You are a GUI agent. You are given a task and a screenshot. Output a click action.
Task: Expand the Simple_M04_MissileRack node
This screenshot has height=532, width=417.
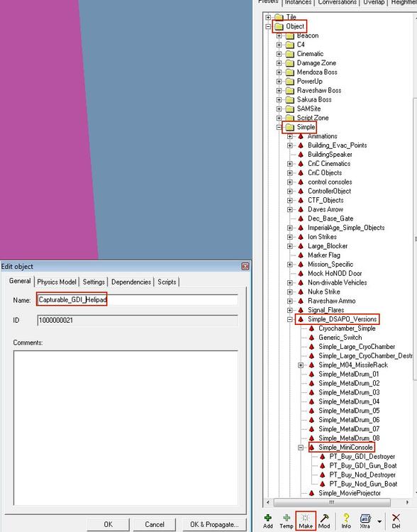coord(301,365)
